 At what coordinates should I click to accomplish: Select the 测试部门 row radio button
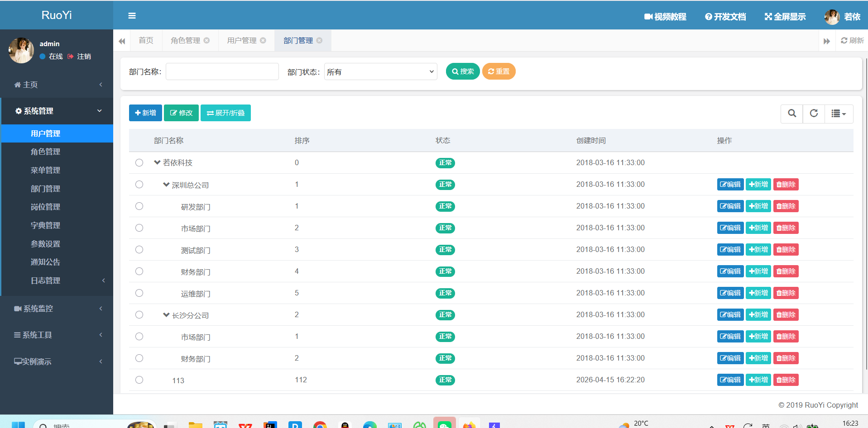click(139, 250)
